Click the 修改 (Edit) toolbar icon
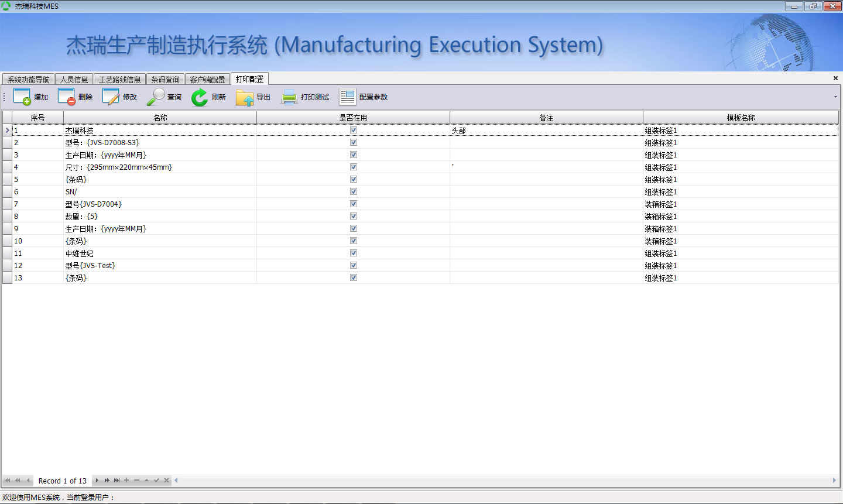The height and width of the screenshot is (504, 843). [x=111, y=97]
